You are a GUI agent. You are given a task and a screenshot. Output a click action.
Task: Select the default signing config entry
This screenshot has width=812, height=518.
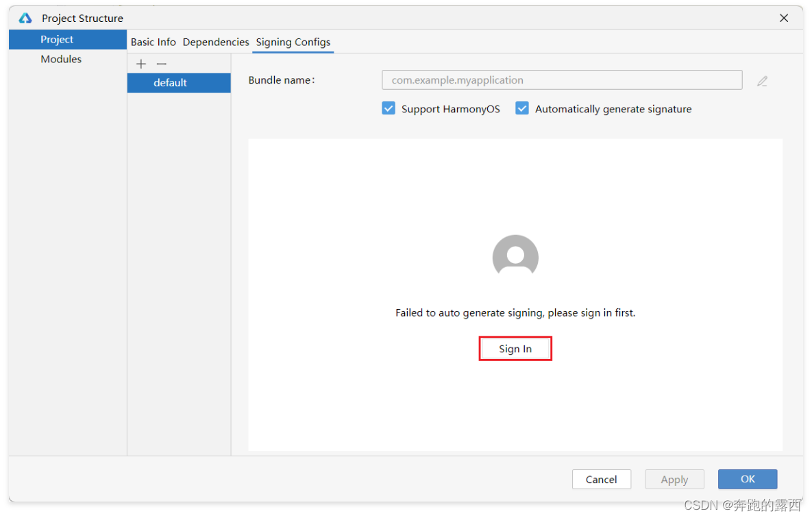(x=179, y=83)
